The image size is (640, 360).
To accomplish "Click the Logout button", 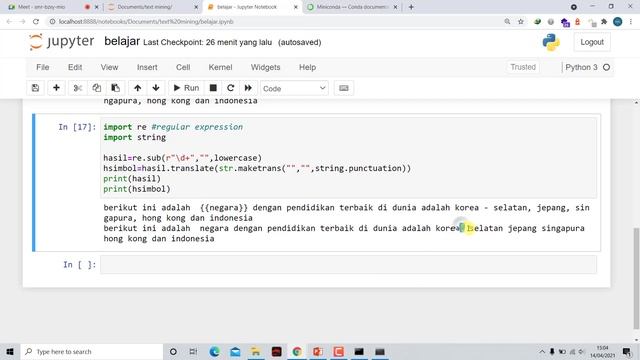I will pyautogui.click(x=592, y=42).
